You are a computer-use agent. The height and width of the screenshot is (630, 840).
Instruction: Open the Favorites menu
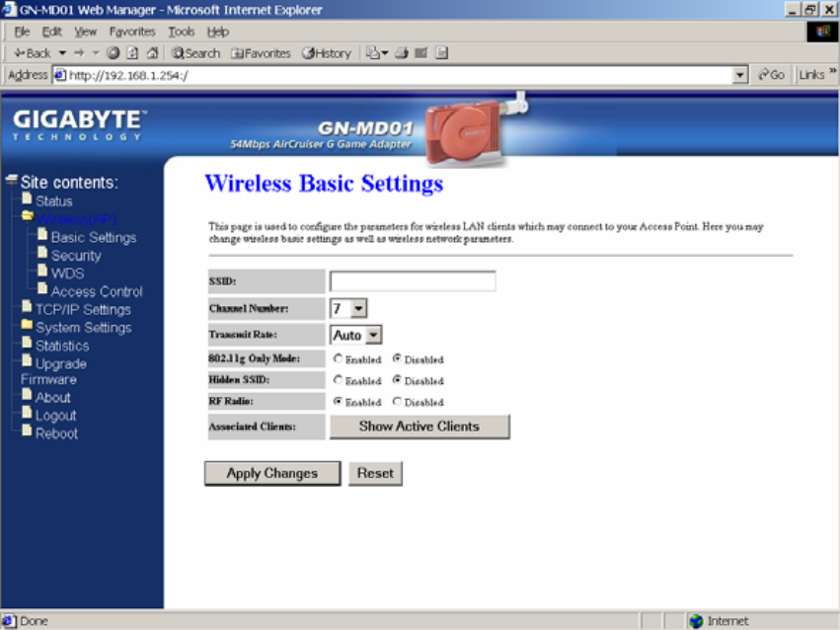pos(132,32)
